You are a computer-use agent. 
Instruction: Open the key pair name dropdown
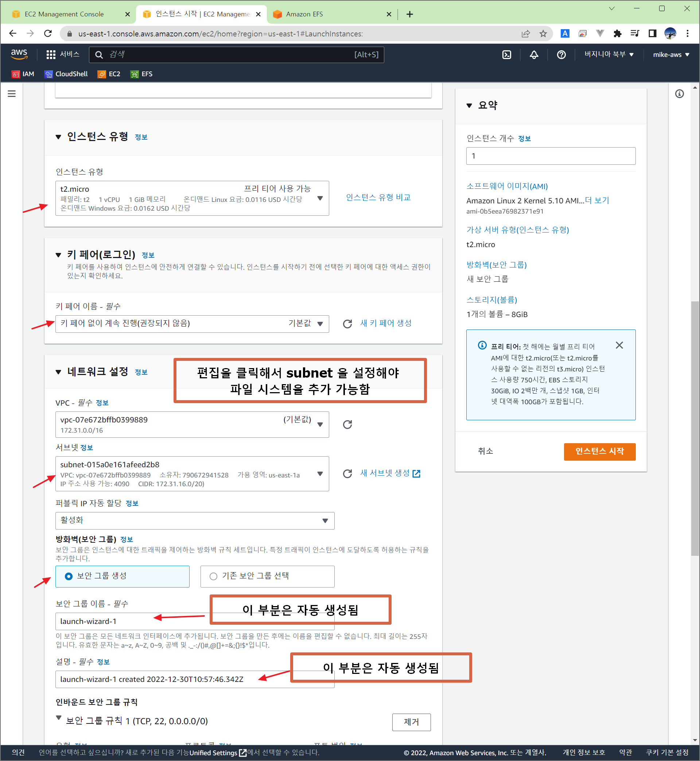tap(192, 324)
